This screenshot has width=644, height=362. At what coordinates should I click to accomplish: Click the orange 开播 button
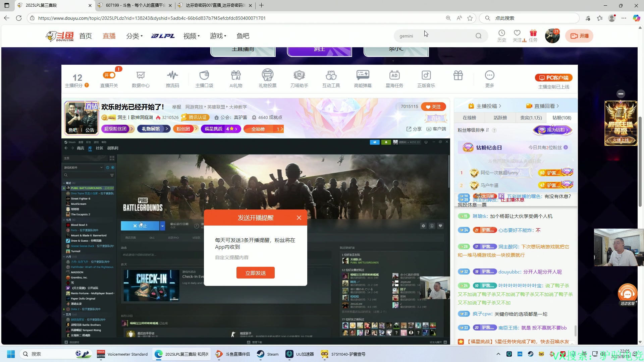(x=579, y=36)
